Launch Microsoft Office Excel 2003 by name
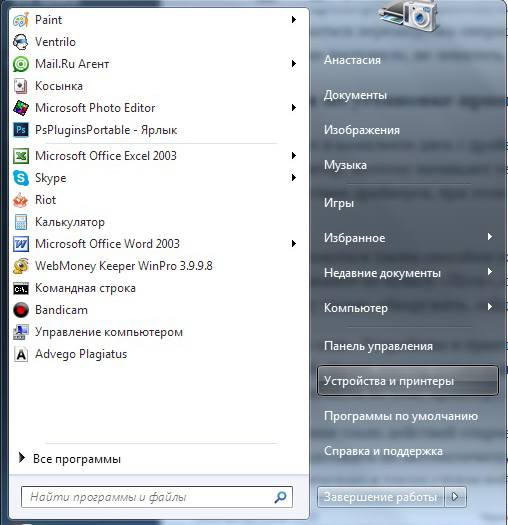 [x=106, y=156]
